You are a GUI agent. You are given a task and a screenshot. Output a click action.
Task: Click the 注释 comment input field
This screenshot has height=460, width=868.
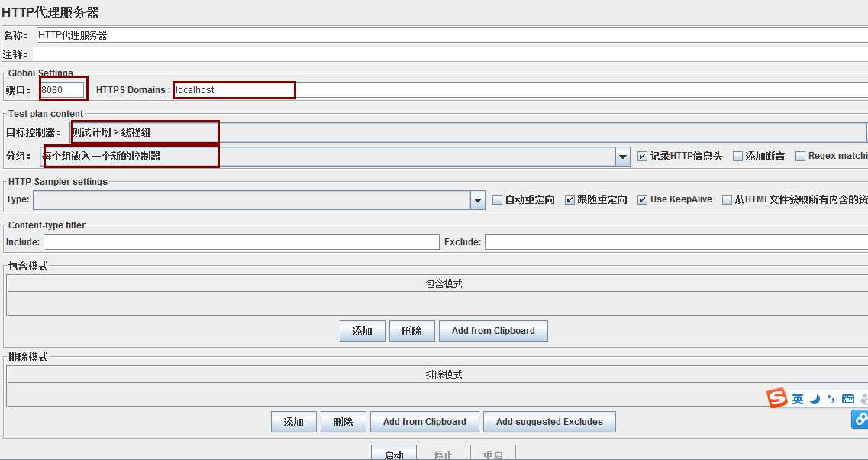click(x=450, y=54)
